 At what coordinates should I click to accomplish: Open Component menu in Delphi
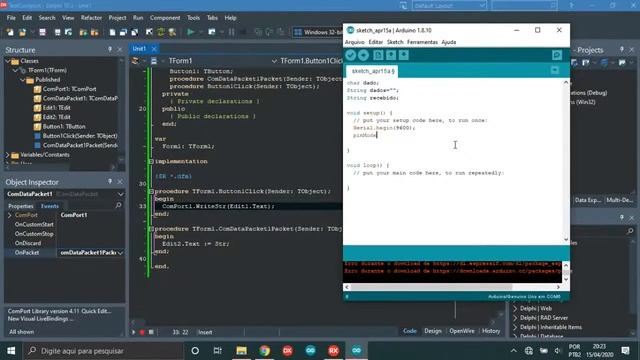pyautogui.click(x=165, y=18)
